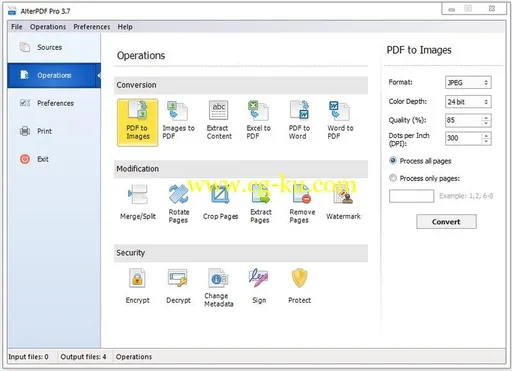Click the Dots per Inch spinner field

click(468, 138)
